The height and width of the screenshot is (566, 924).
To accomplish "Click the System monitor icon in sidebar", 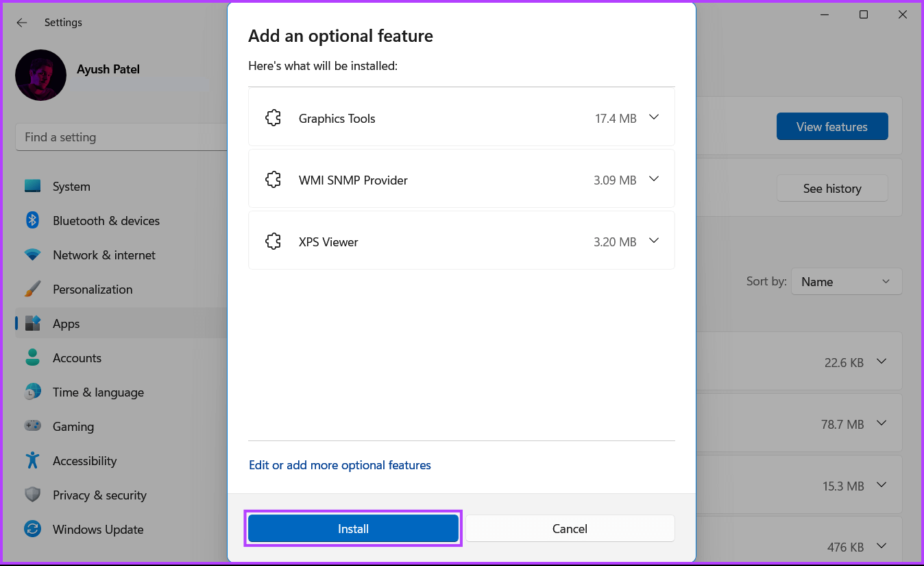I will [x=33, y=186].
